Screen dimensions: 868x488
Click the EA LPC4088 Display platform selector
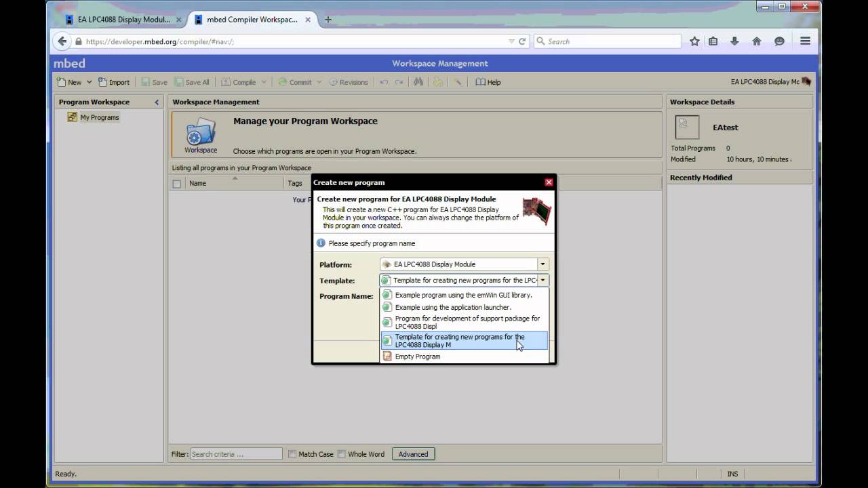pyautogui.click(x=771, y=82)
